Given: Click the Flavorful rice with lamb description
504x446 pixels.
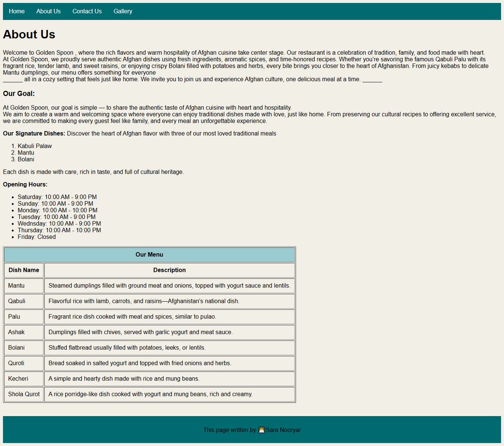Looking at the screenshot, I should click(170, 301).
